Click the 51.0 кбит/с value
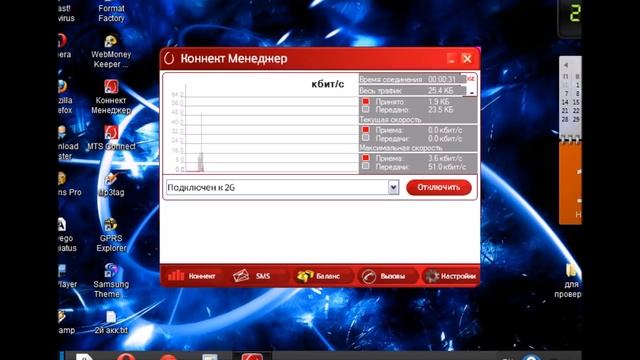Viewport: 640px width, 360px height. (447, 167)
